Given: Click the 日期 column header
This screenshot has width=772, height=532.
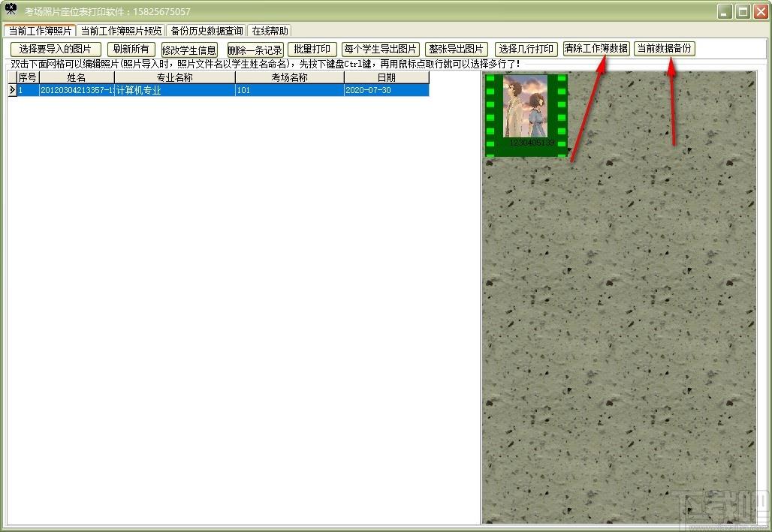Looking at the screenshot, I should (x=387, y=77).
